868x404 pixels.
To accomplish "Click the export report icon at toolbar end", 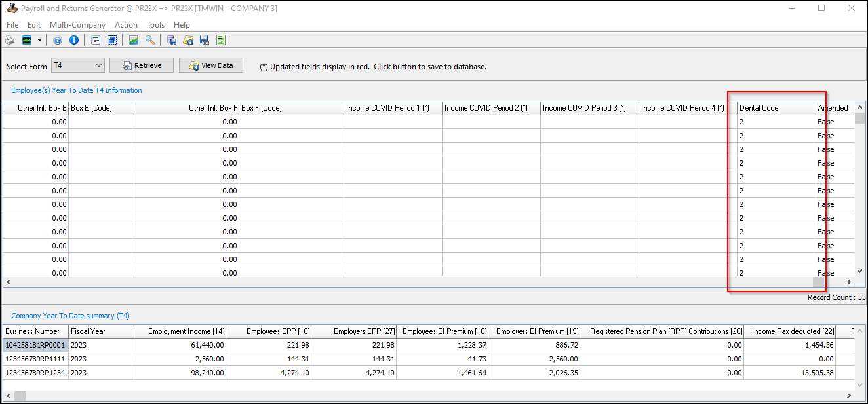I will [221, 39].
